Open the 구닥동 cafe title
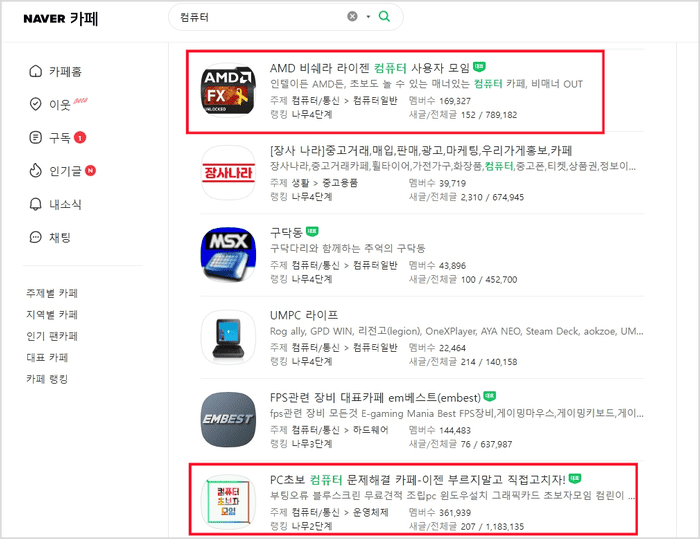Viewport: 700px width, 539px height. (286, 233)
